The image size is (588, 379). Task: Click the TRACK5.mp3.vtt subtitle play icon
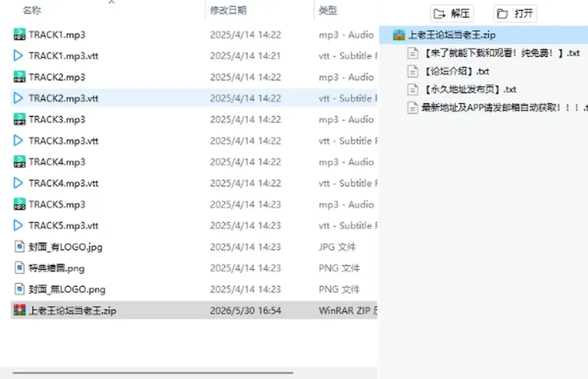point(18,225)
